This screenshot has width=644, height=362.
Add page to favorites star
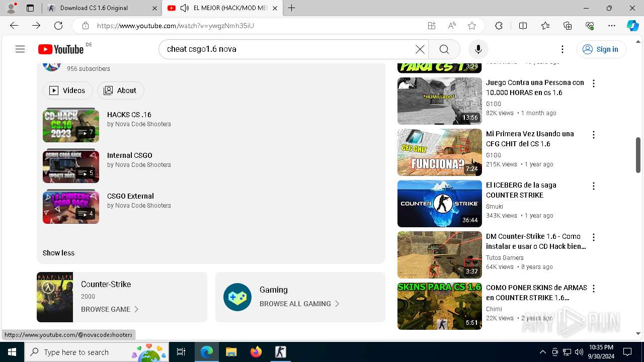pos(471,26)
